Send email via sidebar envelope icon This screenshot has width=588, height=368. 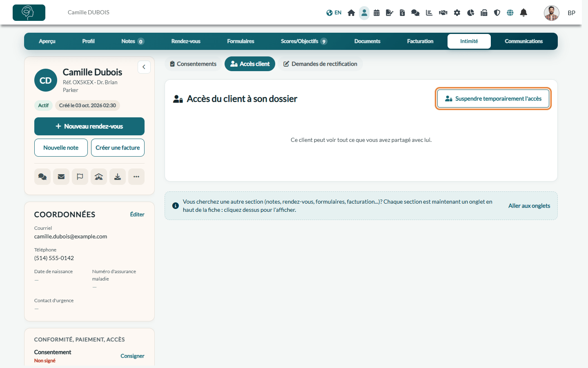(x=61, y=177)
